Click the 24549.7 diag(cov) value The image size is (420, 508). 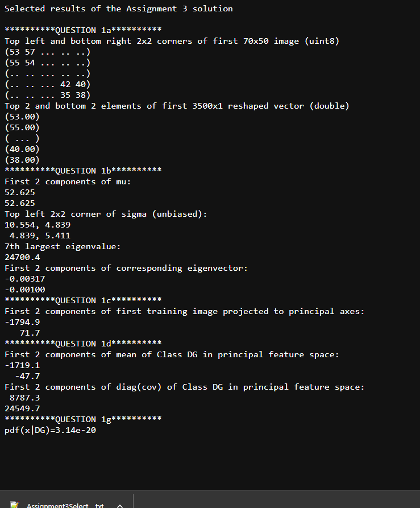pos(22,408)
